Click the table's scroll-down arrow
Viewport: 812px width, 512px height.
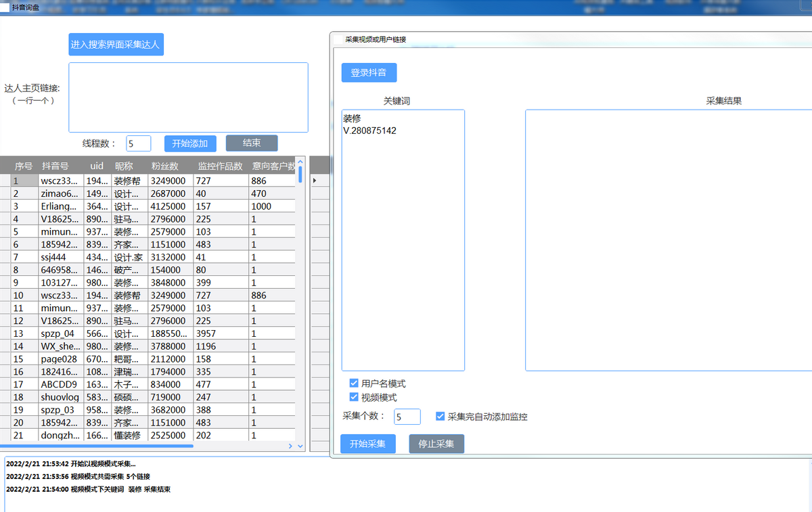300,446
